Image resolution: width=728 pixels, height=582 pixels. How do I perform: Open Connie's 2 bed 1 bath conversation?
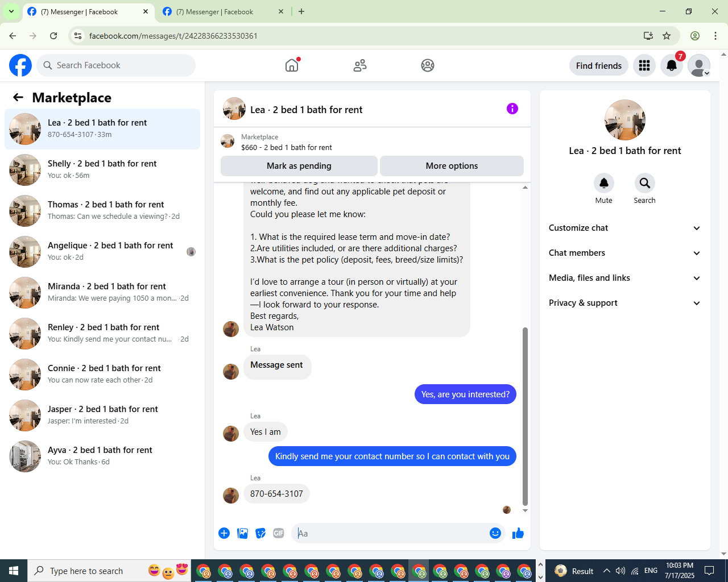(x=102, y=375)
